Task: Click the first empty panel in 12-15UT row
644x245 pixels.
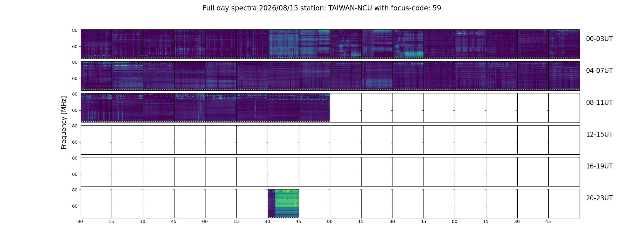Action: click(96, 140)
